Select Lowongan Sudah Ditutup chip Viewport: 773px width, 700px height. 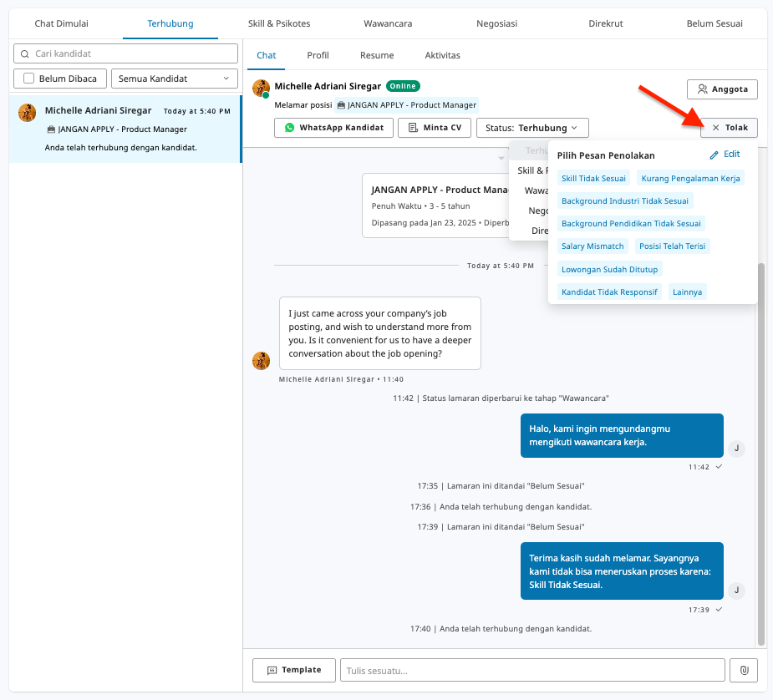pyautogui.click(x=609, y=270)
